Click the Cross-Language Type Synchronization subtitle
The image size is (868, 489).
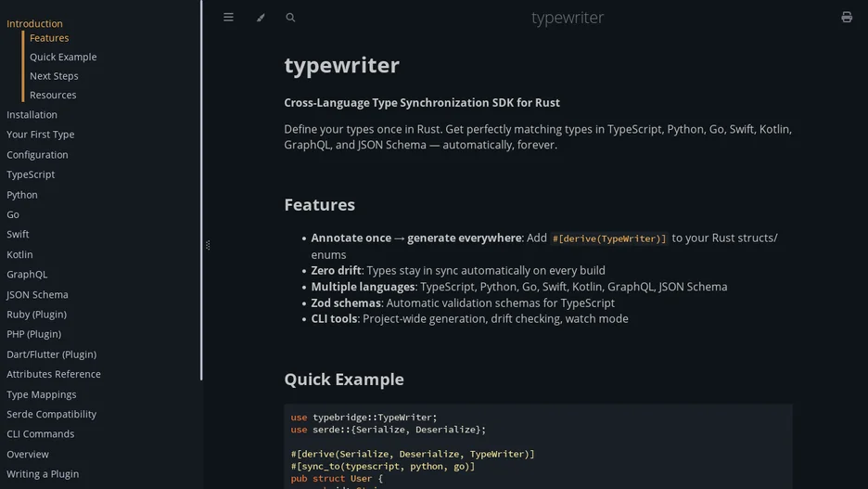tap(422, 103)
